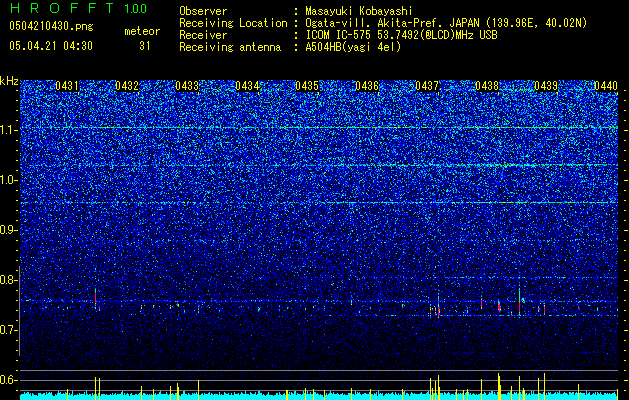
Task: Click the 0.9 kHz axis label
Action: 7,230
